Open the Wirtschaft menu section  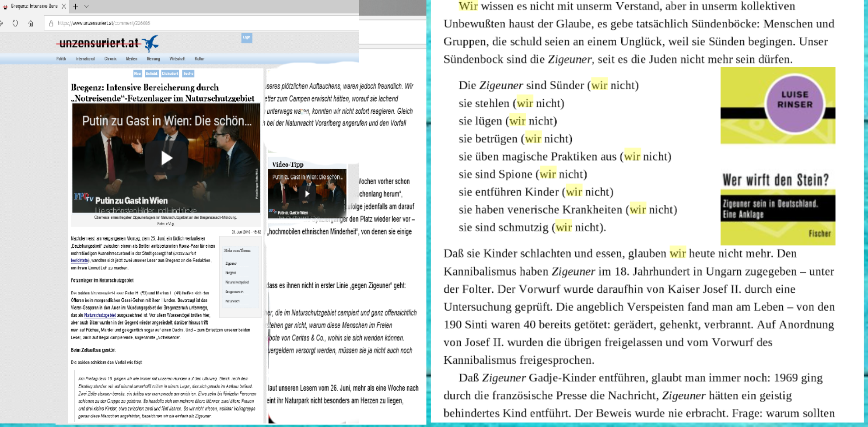[177, 59]
